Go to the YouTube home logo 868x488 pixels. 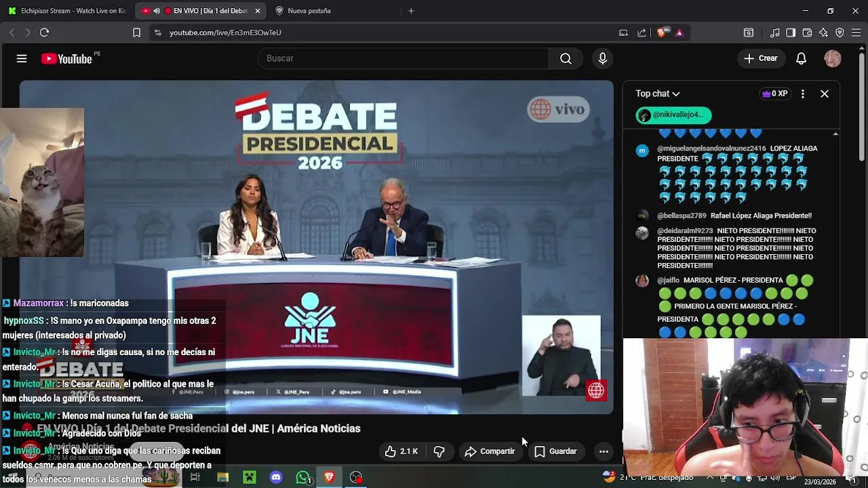point(66,59)
